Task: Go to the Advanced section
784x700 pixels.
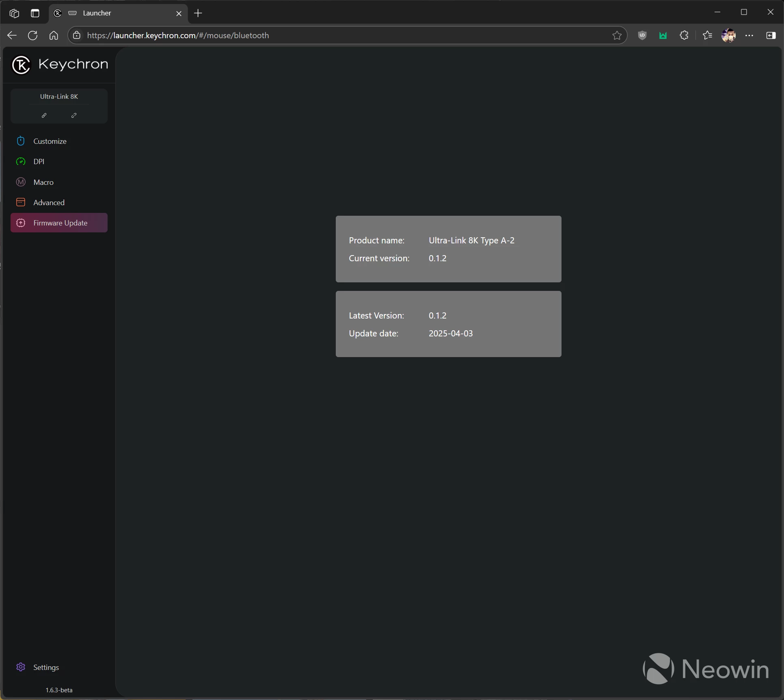Action: coord(59,202)
